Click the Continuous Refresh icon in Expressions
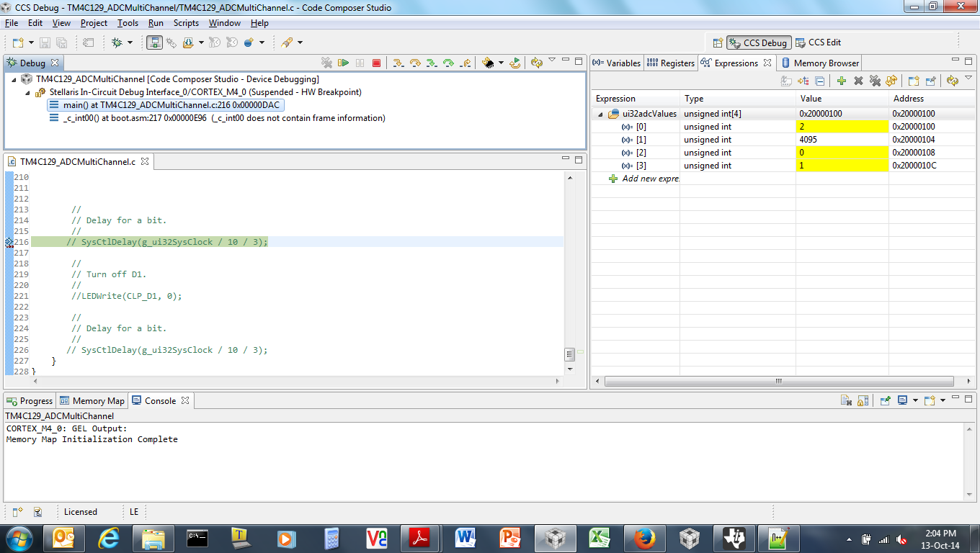Viewport: 980px width, 553px height. pos(892,81)
